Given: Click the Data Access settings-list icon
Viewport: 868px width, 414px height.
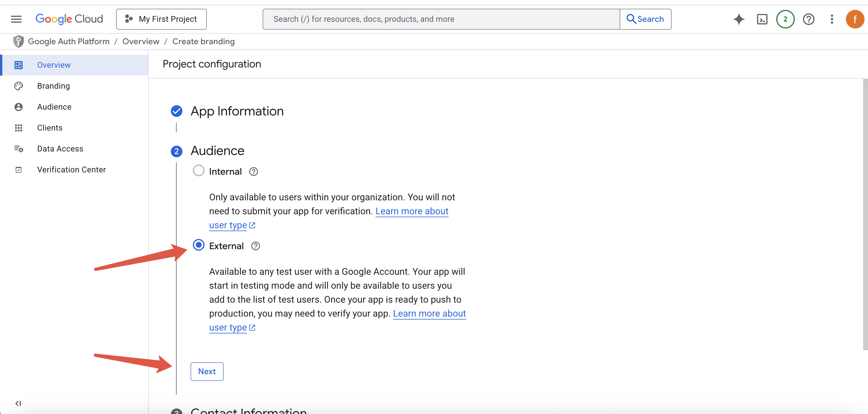Looking at the screenshot, I should pos(19,149).
